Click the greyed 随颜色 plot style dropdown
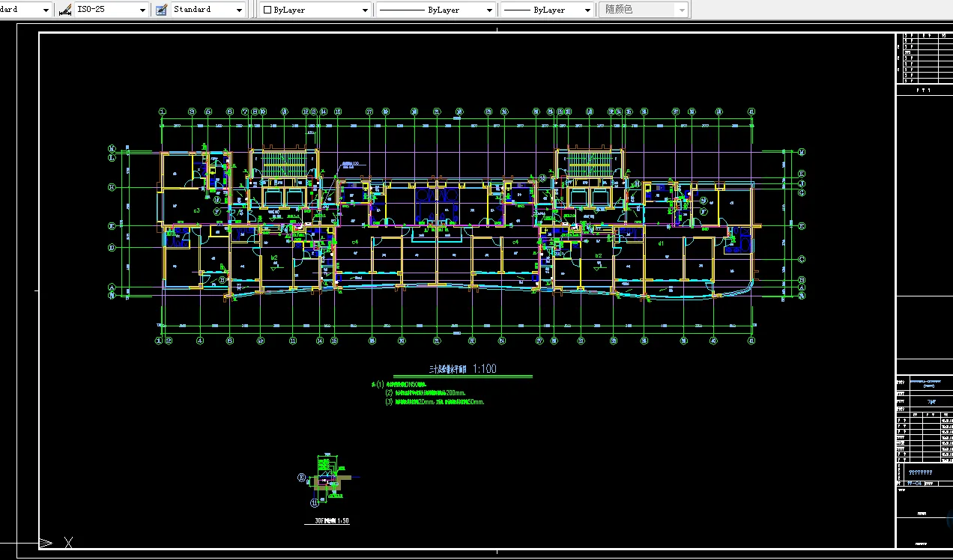Screen dimensions: 953x560 pyautogui.click(x=644, y=10)
